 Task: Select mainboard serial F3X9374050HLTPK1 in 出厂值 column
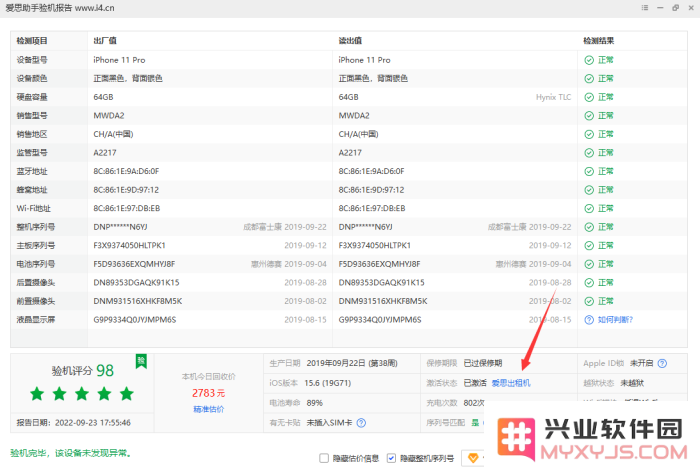tap(129, 246)
